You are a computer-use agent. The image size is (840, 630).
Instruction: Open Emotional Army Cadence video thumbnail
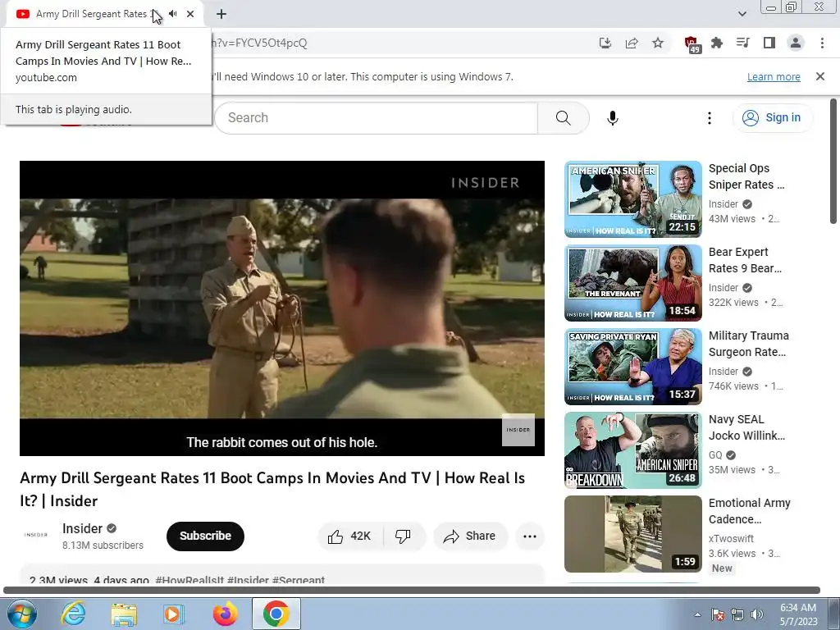tap(632, 533)
